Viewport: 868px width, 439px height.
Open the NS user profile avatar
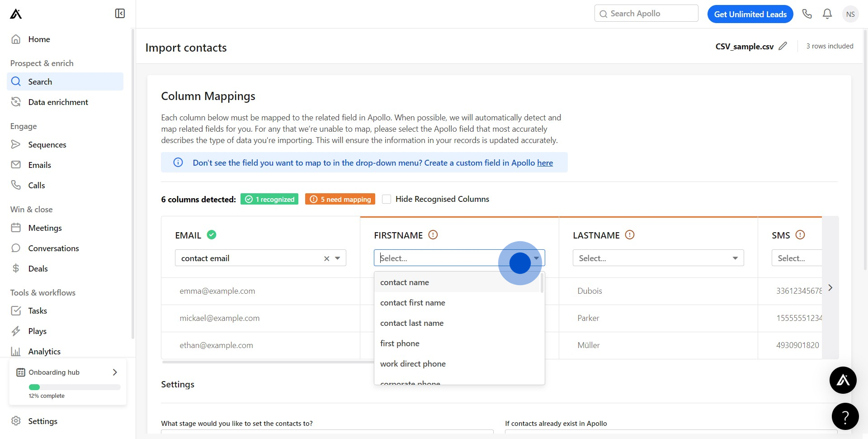tap(850, 14)
